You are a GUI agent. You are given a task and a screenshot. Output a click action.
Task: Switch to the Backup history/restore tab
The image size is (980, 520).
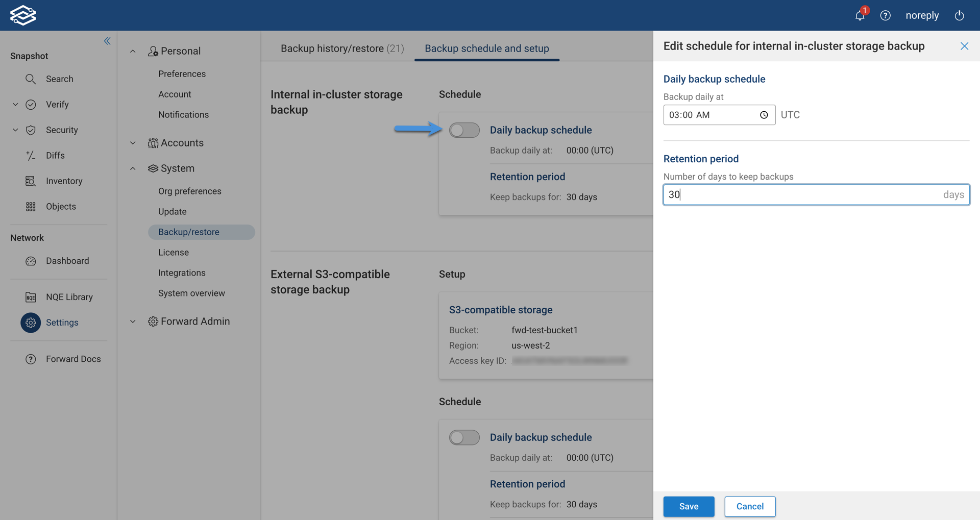pos(342,48)
